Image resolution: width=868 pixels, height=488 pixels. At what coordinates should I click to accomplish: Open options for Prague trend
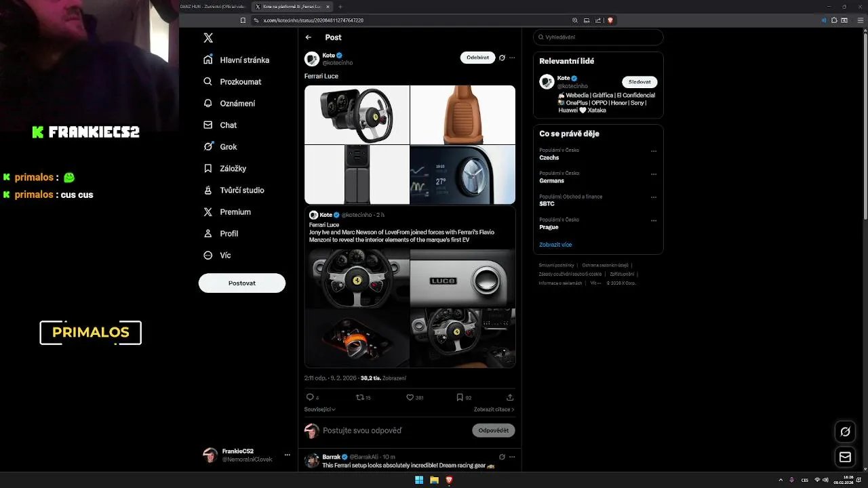click(x=654, y=220)
